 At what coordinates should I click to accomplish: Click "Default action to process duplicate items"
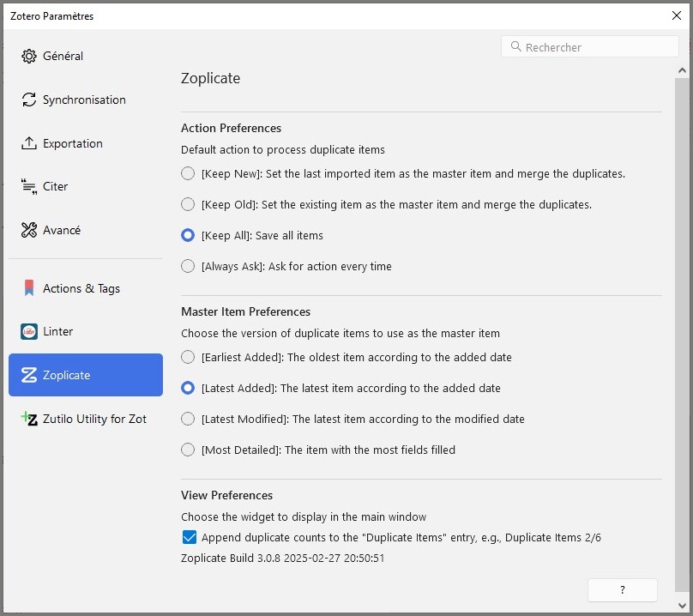(x=283, y=149)
